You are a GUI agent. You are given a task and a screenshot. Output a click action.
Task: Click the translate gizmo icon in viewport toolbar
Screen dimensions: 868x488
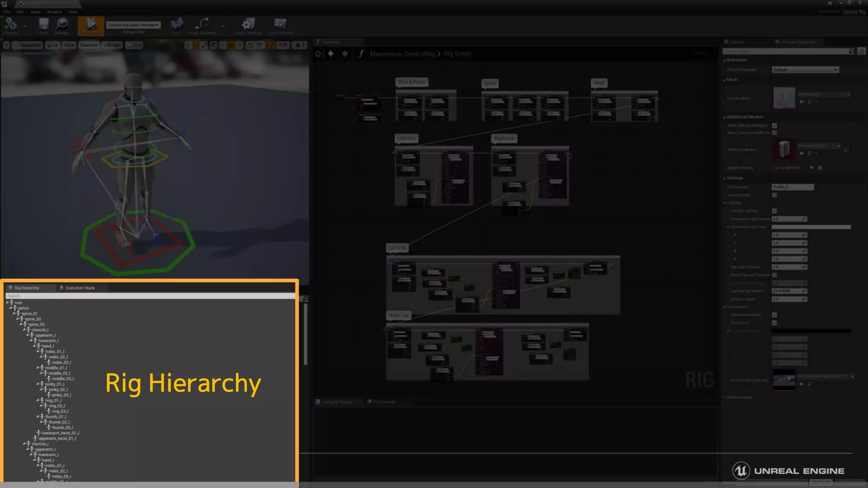click(x=188, y=45)
